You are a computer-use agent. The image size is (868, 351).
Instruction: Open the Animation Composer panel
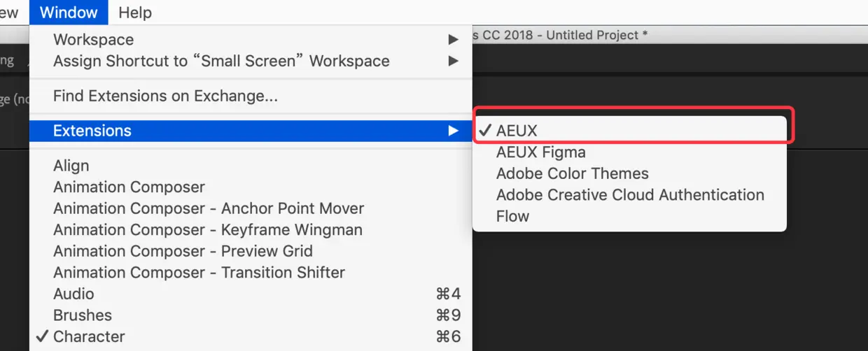(129, 187)
